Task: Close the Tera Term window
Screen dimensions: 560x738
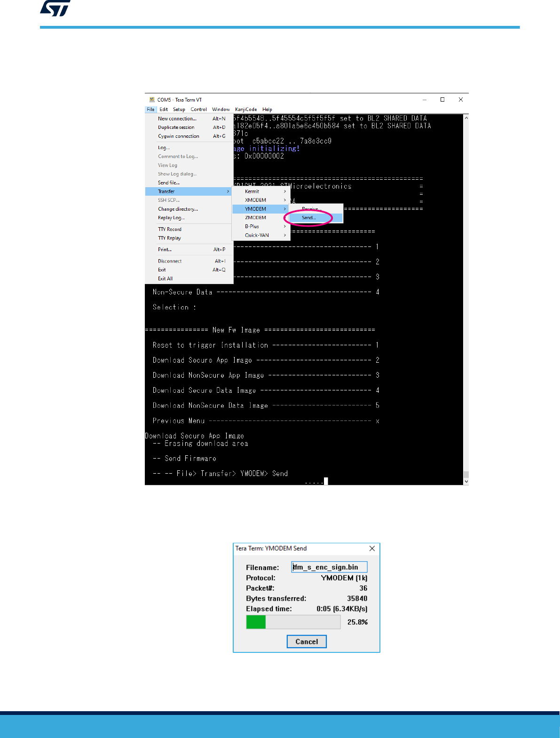Action: tap(461, 100)
